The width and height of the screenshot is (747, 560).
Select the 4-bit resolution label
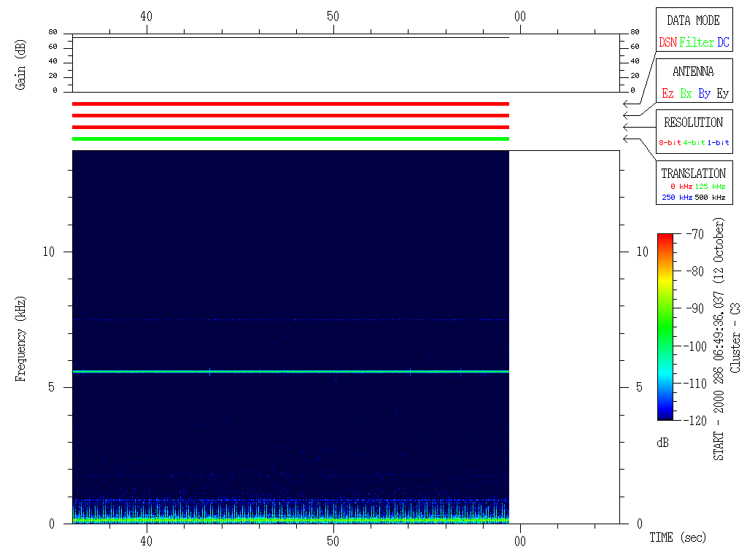click(694, 143)
